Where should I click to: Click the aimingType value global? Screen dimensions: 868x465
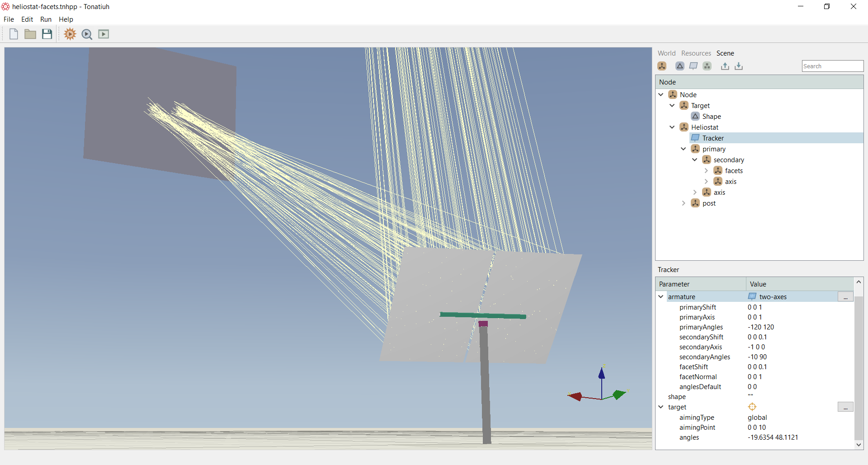click(x=757, y=418)
